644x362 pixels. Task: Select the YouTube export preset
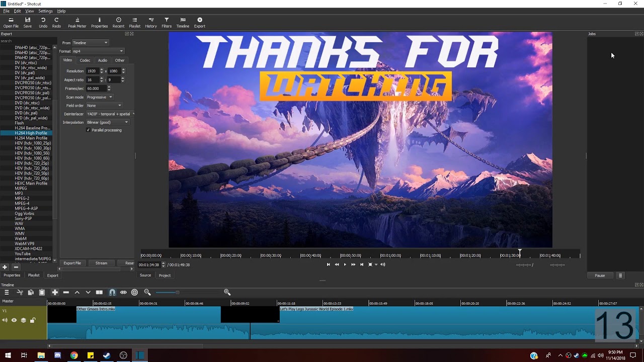23,254
